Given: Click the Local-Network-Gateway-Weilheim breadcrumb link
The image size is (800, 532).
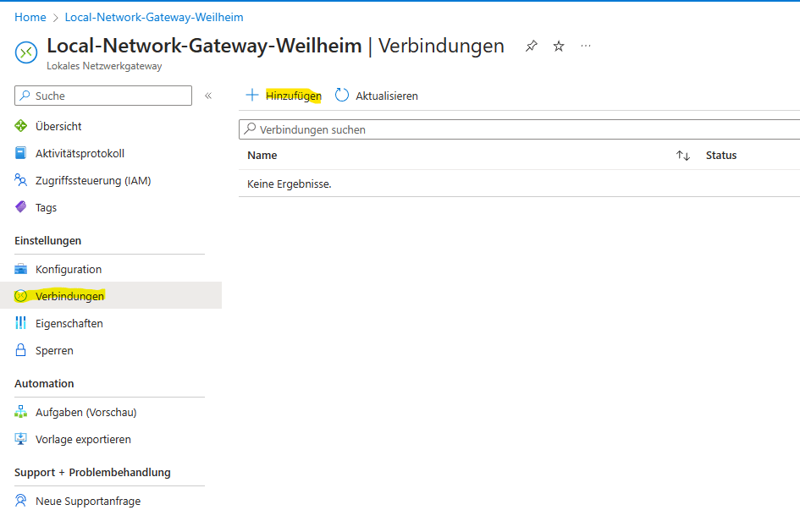Looking at the screenshot, I should 154,17.
